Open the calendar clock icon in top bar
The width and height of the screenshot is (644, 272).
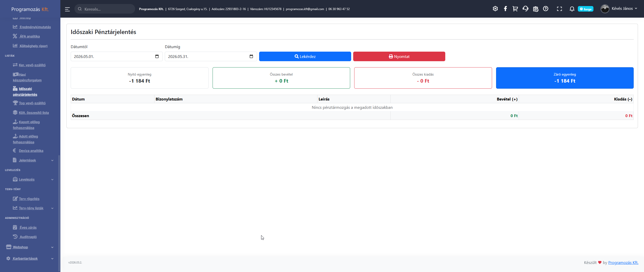[x=536, y=9]
